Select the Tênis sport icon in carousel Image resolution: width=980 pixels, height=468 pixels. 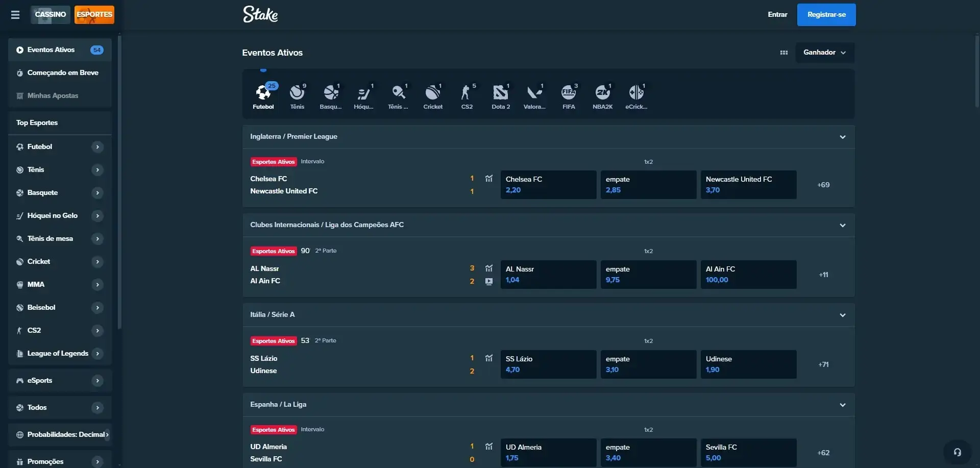297,96
